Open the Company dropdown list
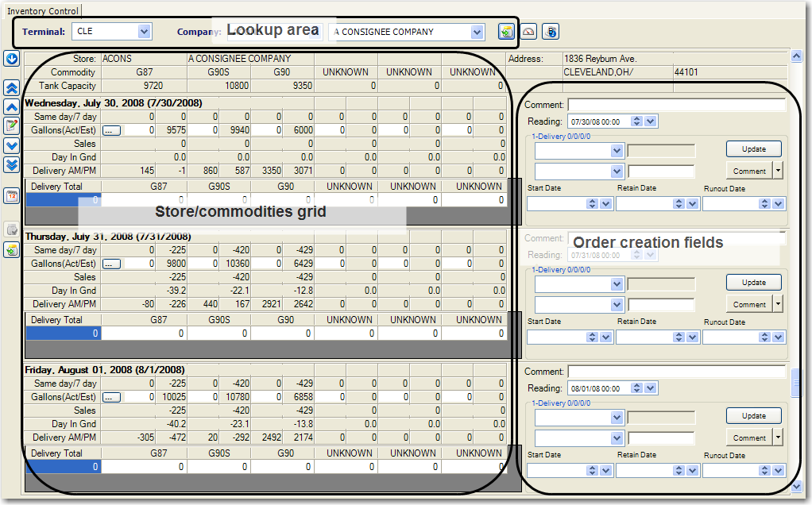 click(x=477, y=32)
